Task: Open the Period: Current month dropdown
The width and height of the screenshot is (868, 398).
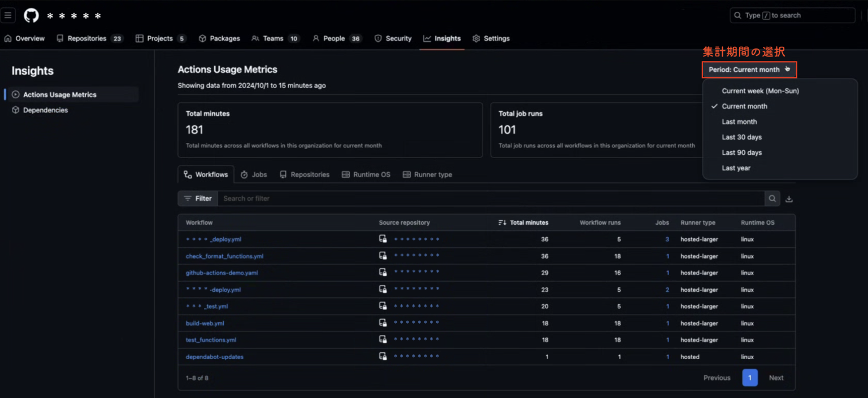Action: tap(749, 69)
